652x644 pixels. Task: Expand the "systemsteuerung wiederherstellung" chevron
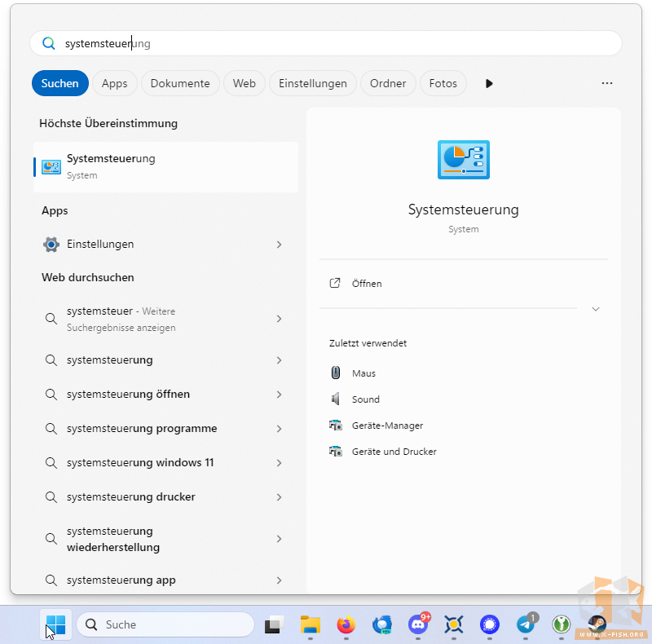point(279,539)
